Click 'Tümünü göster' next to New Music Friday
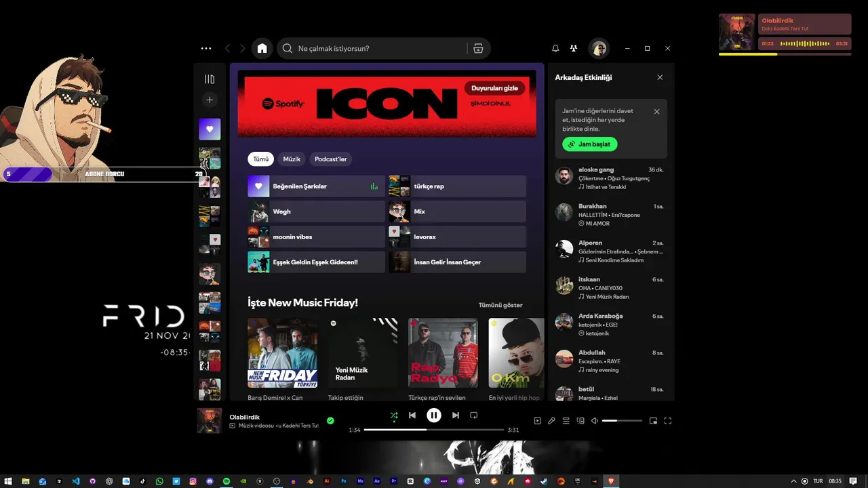The image size is (868, 488). (500, 305)
